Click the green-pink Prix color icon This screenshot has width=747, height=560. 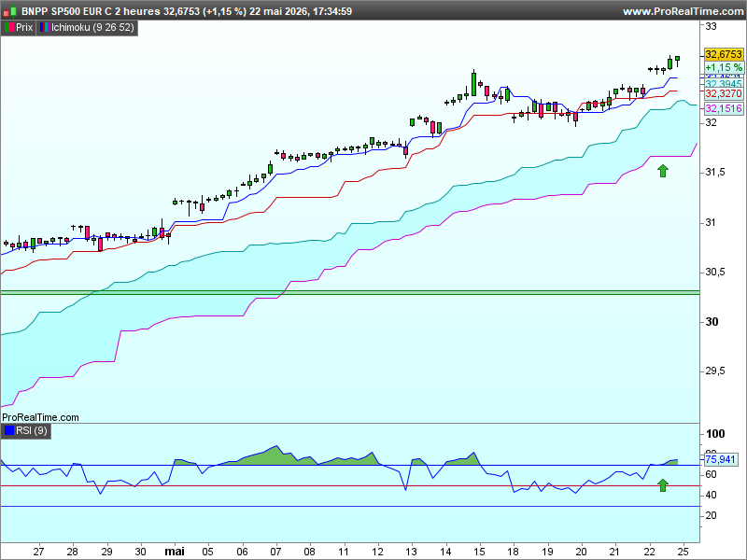tap(8, 28)
